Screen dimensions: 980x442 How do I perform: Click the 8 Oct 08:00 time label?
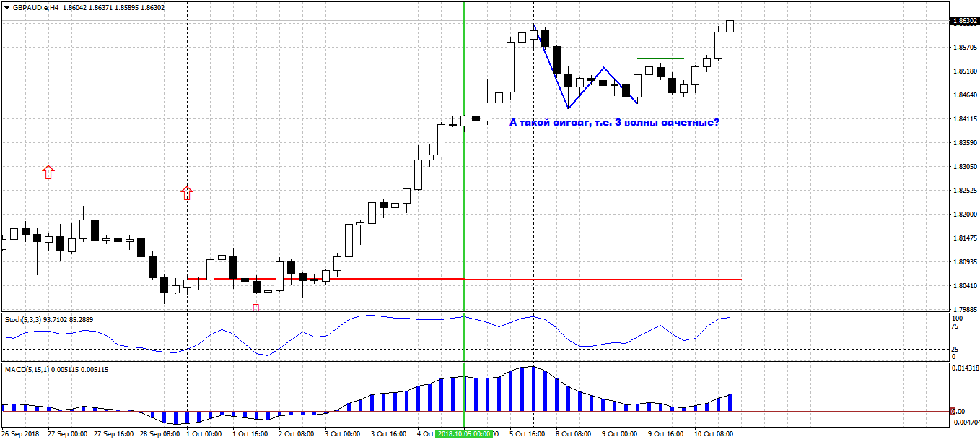pos(573,434)
